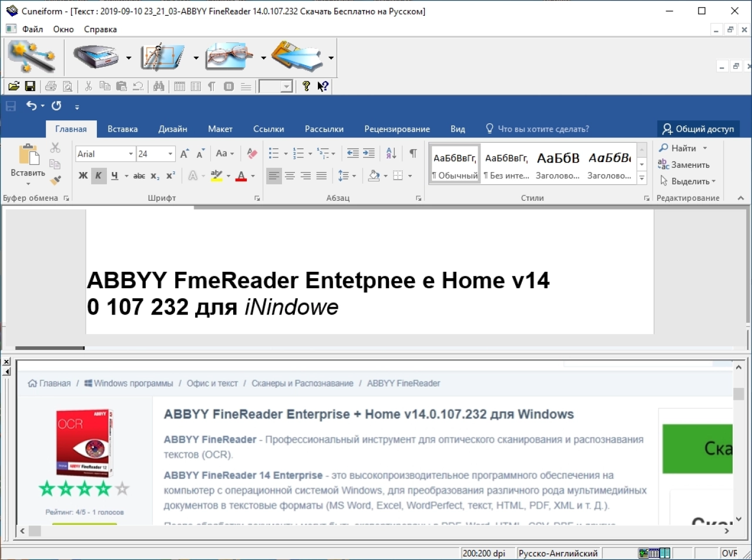Toggle show paragraph marks ¶ in ribbon
The width and height of the screenshot is (752, 560).
click(414, 154)
